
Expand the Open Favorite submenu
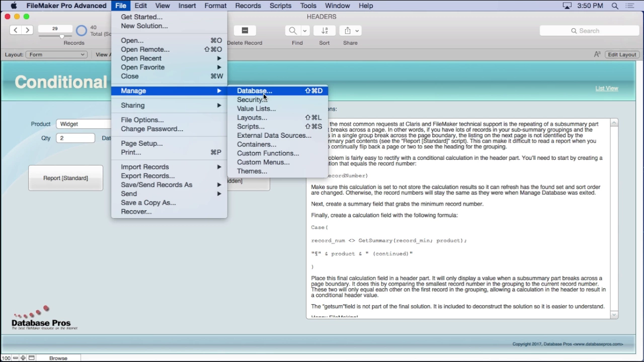(x=170, y=67)
